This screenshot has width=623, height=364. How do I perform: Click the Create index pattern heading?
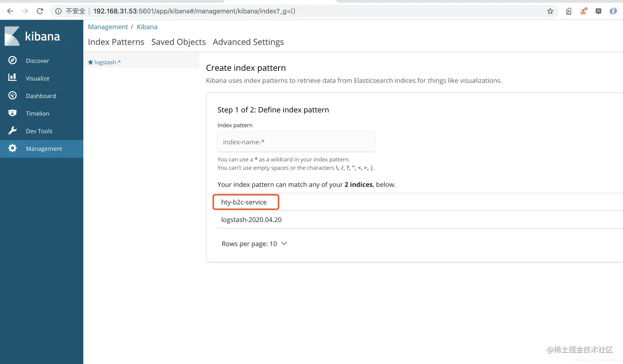point(246,68)
